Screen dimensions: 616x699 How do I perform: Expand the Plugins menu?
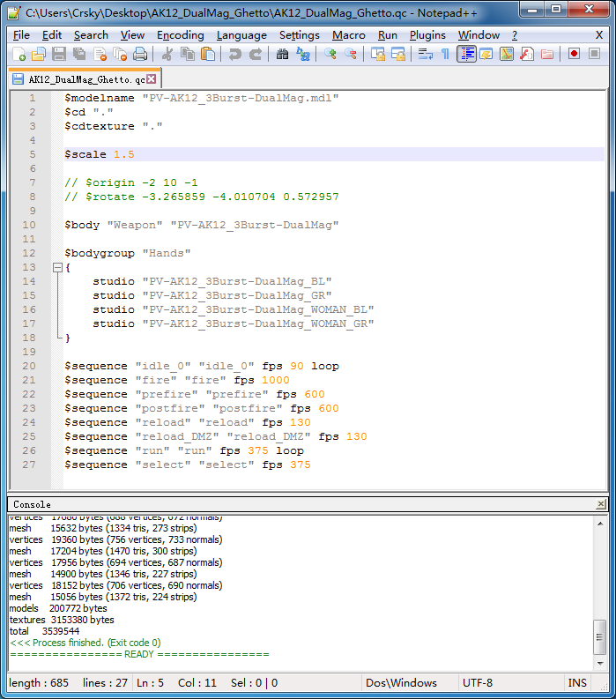click(x=427, y=35)
